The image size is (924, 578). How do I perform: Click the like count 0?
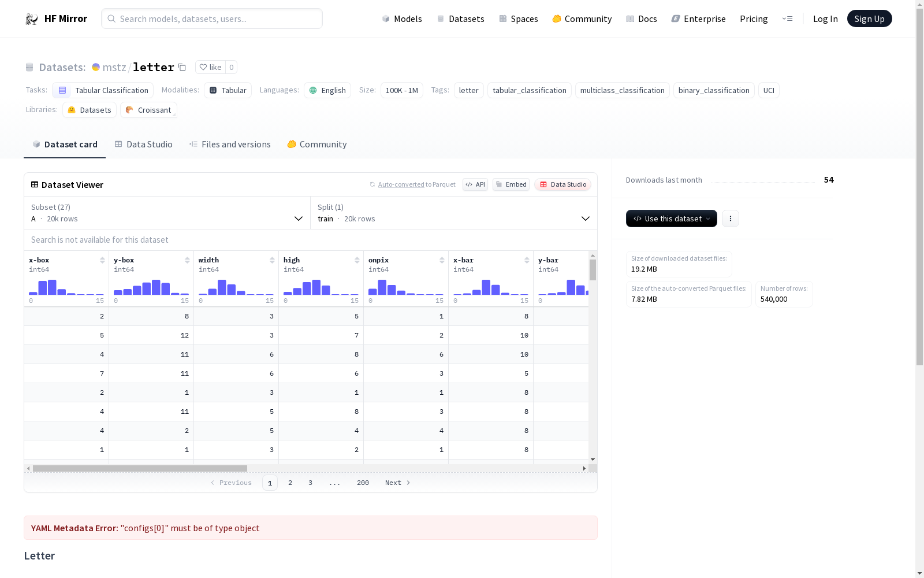(x=231, y=67)
